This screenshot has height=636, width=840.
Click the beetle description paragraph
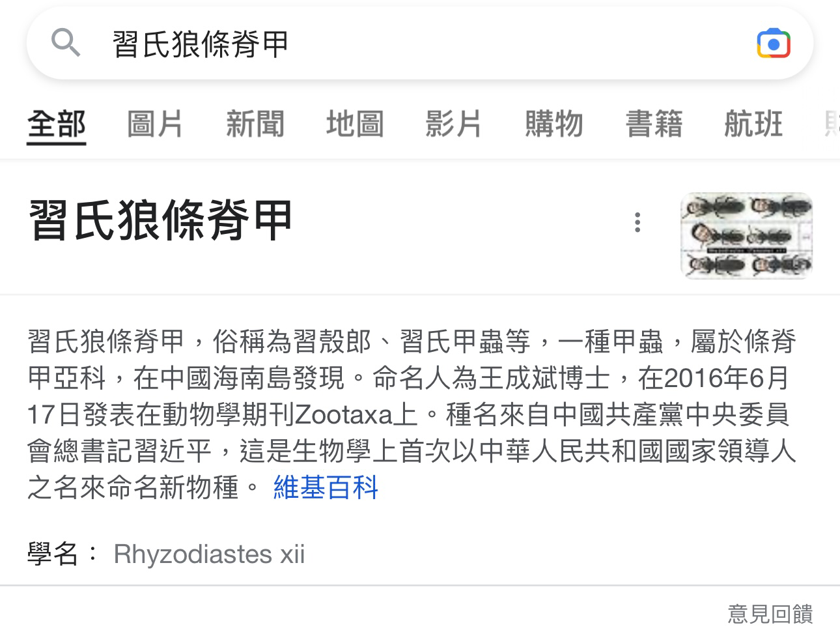(x=412, y=414)
